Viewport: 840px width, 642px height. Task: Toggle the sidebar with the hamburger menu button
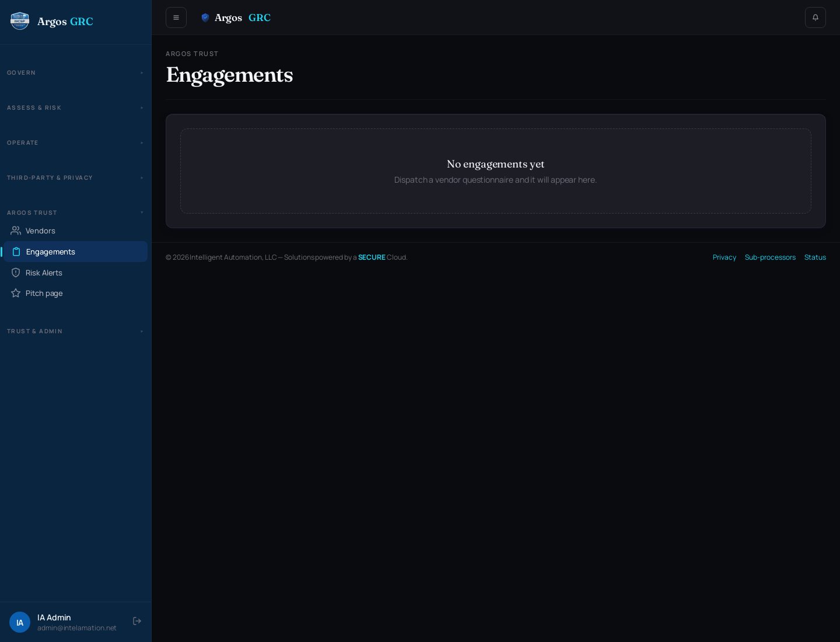[x=176, y=18]
